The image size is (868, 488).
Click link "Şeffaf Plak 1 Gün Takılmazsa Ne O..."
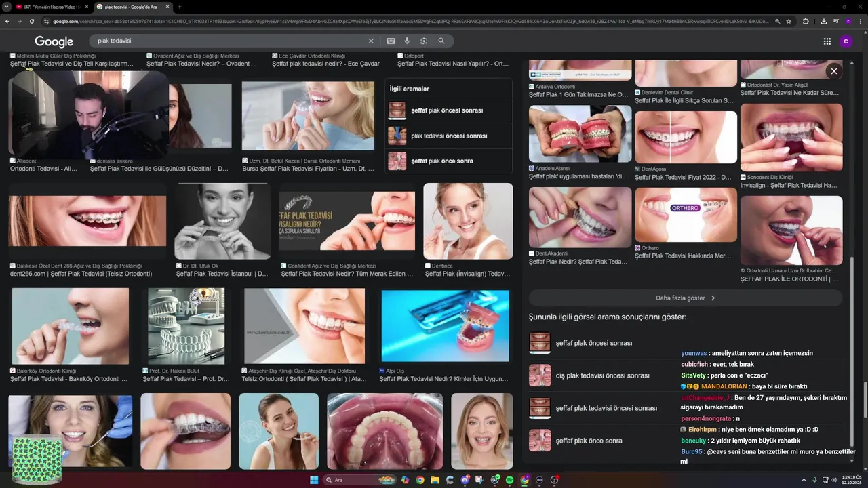[578, 95]
